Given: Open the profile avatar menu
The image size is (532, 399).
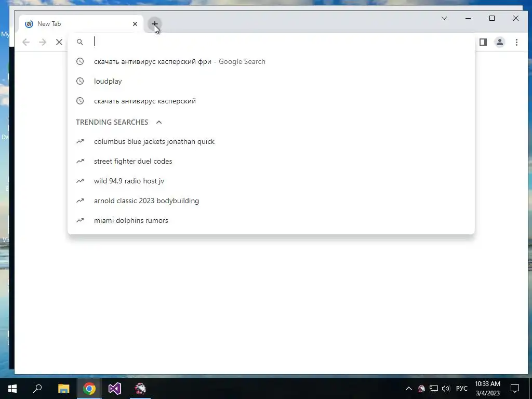Looking at the screenshot, I should (x=500, y=42).
